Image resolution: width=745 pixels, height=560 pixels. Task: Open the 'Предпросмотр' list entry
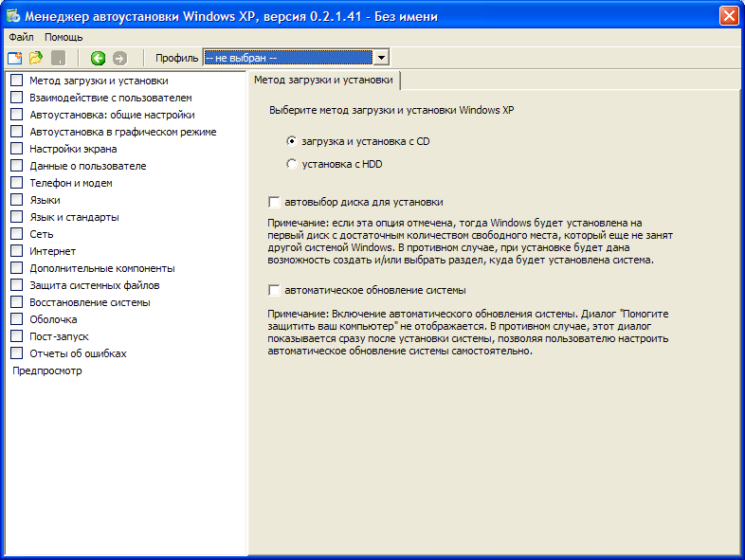(x=47, y=370)
